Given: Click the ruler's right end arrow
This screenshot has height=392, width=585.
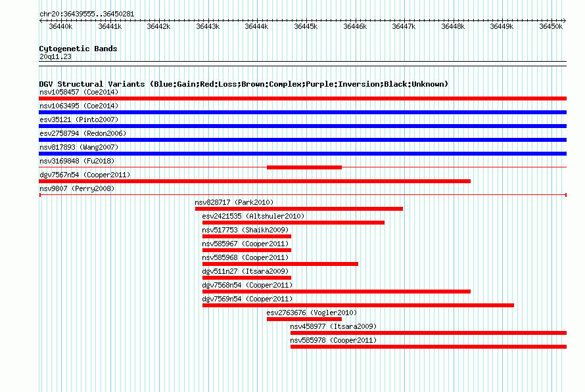Looking at the screenshot, I should (x=565, y=21).
